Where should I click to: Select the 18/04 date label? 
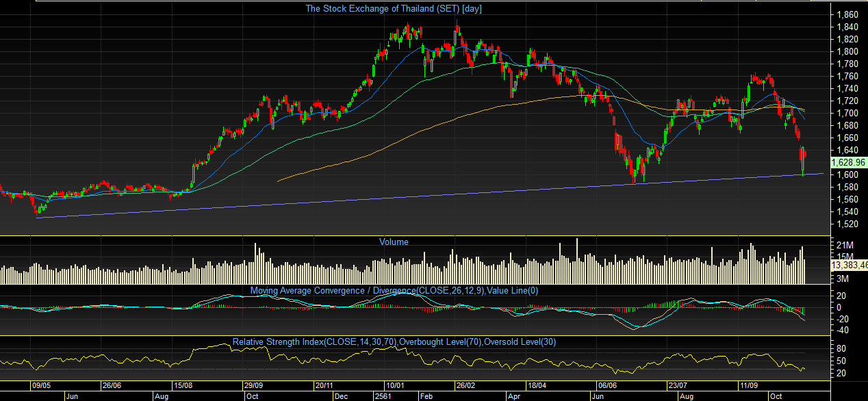coord(537,385)
